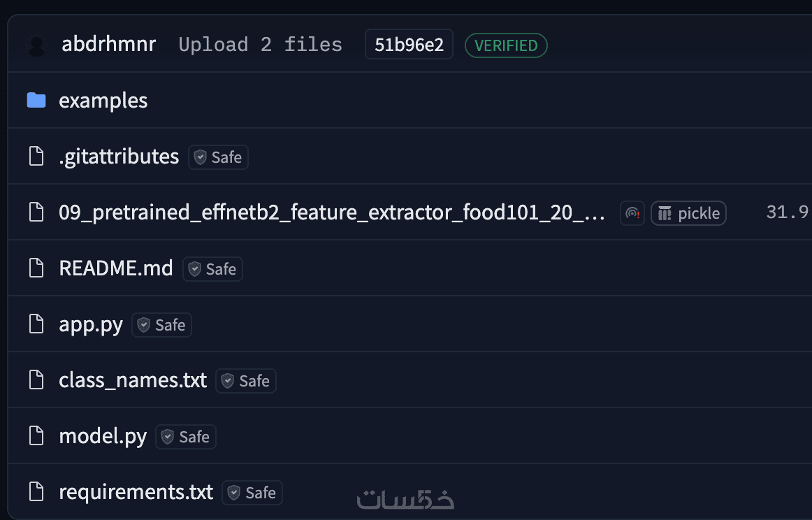
Task: Open the .gitattributes file
Action: (x=119, y=157)
